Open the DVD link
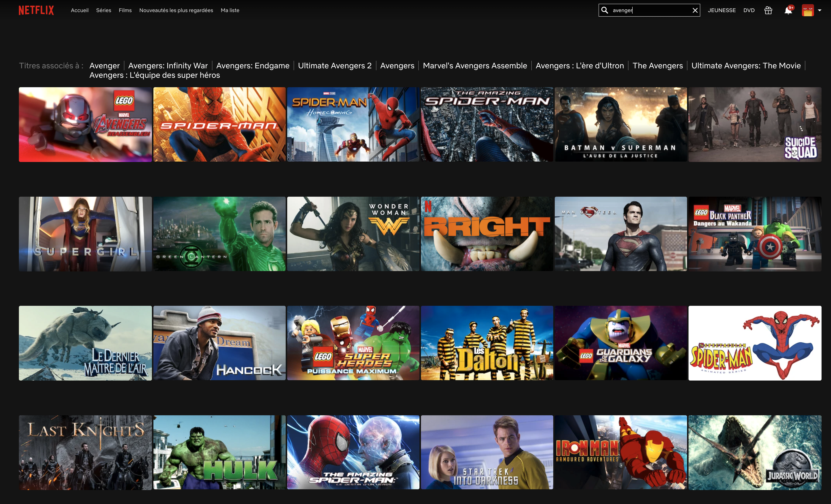Screen dimensions: 831x504 pyautogui.click(x=749, y=10)
